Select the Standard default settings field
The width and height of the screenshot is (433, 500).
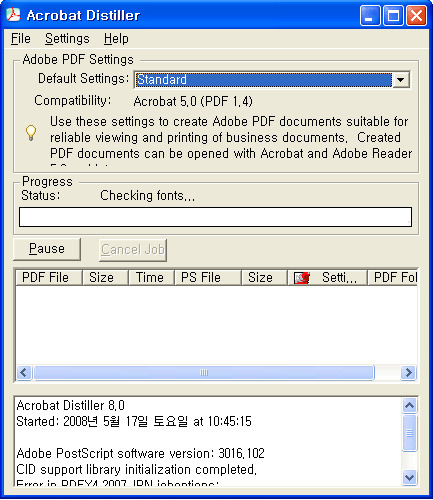coord(263,80)
